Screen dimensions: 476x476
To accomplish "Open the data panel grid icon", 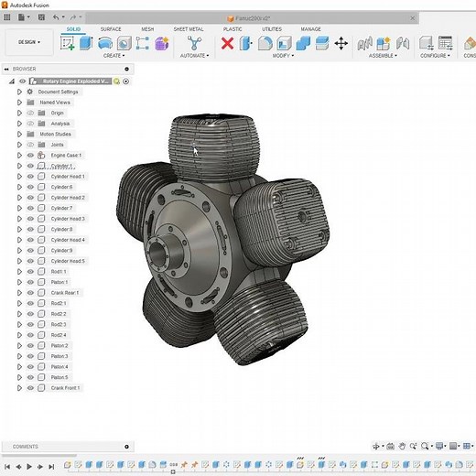I will click(6, 17).
